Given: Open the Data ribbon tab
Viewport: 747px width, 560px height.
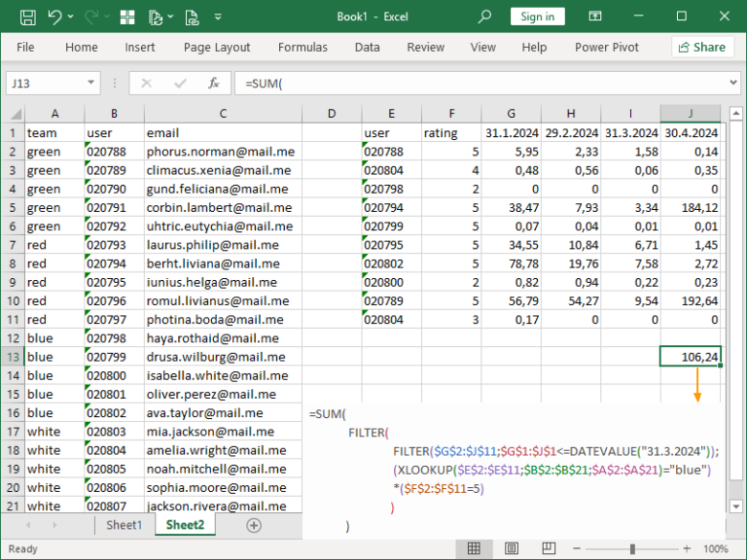Looking at the screenshot, I should tap(368, 47).
